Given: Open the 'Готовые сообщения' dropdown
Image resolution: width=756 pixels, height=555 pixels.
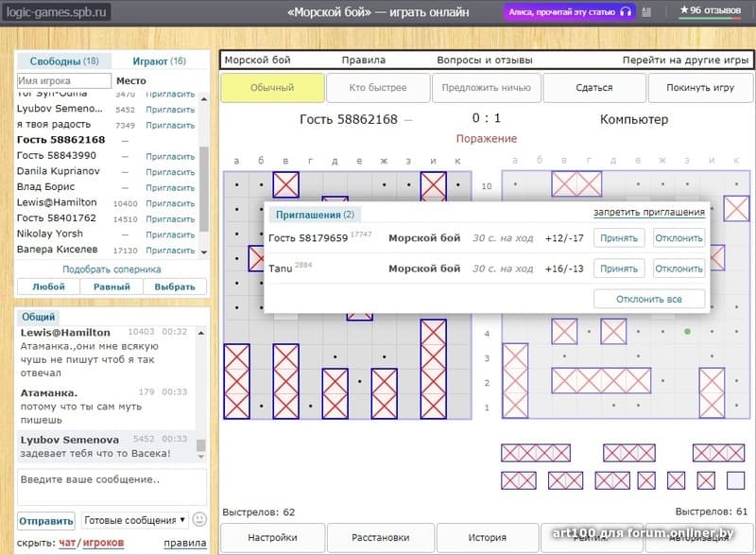Looking at the screenshot, I should (134, 520).
